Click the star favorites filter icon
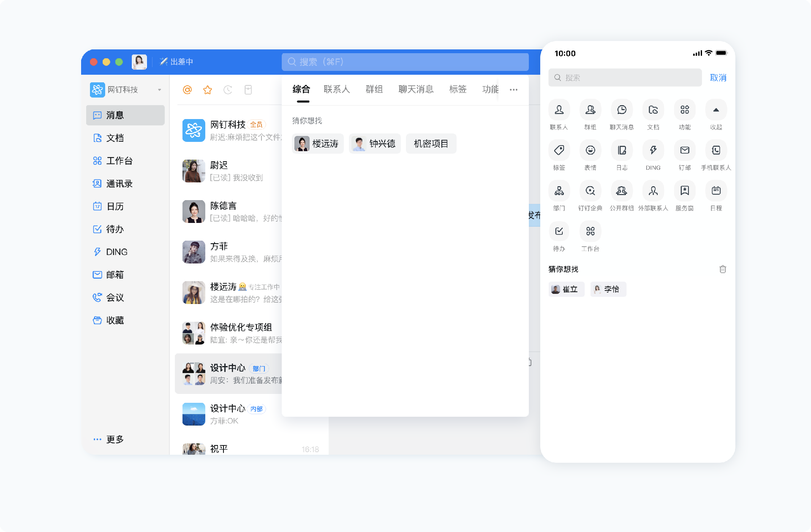Screen dimensions: 811x532 coord(207,90)
